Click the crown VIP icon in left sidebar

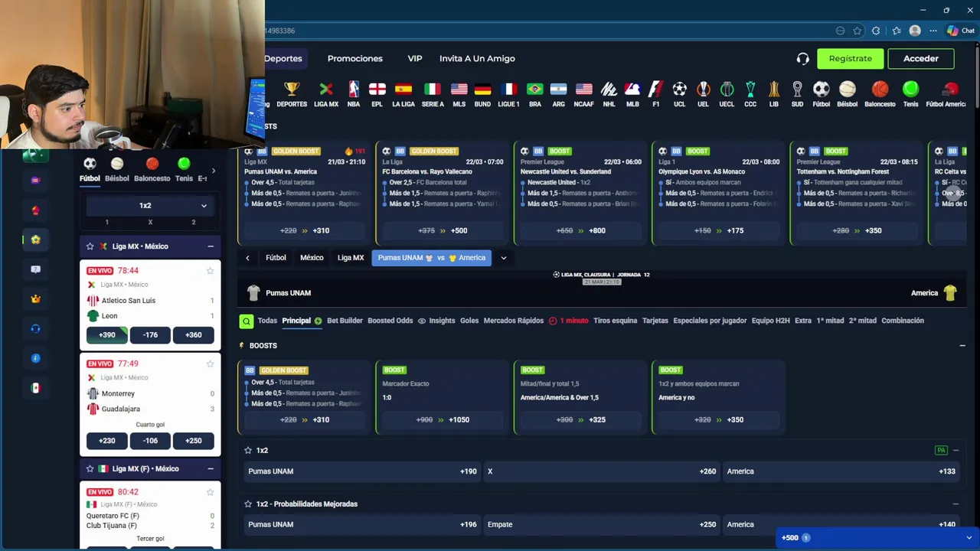pyautogui.click(x=35, y=298)
